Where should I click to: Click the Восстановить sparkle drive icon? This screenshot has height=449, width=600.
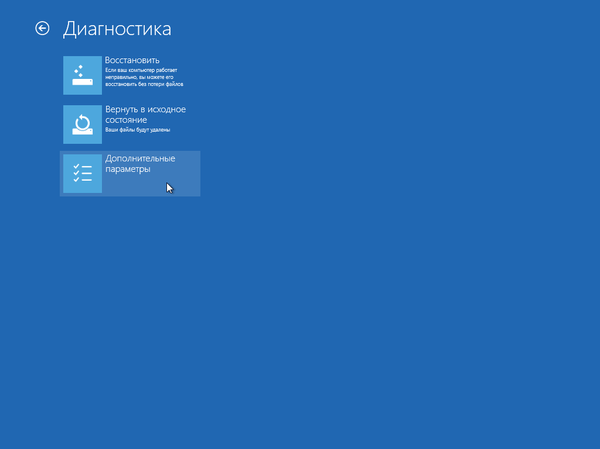(82, 74)
